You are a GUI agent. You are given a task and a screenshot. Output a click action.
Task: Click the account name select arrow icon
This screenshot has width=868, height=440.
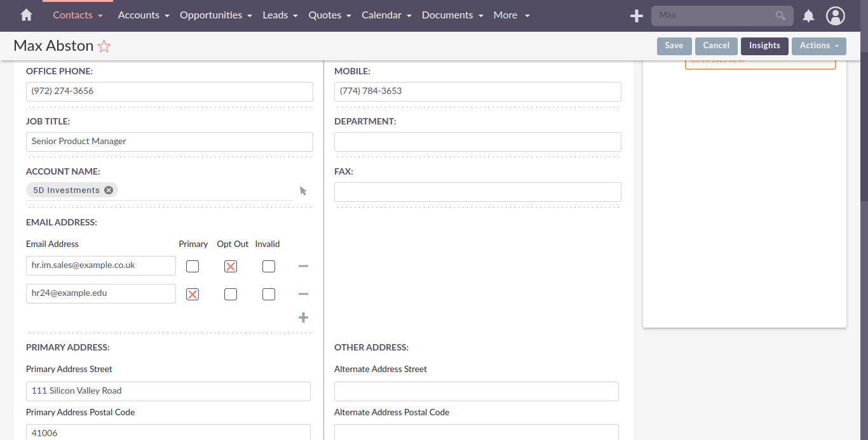(303, 190)
